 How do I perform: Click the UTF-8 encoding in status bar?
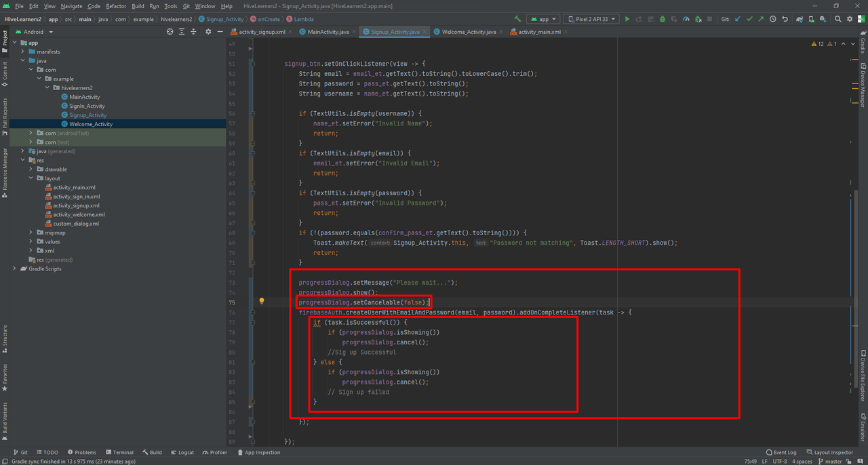780,461
